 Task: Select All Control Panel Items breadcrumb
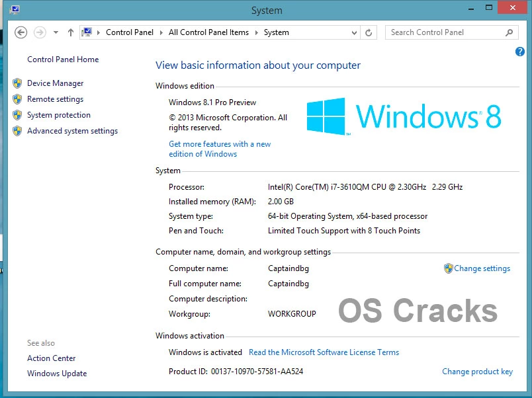(208, 32)
